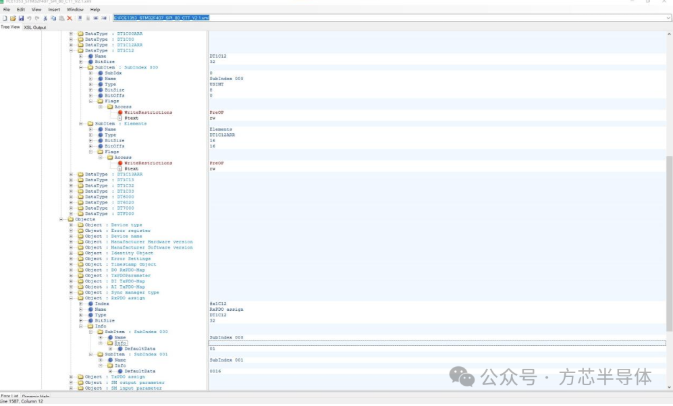Image resolution: width=673 pixels, height=406 pixels.
Task: Click the folder icon of DataType DT1C00
Action: (80, 39)
